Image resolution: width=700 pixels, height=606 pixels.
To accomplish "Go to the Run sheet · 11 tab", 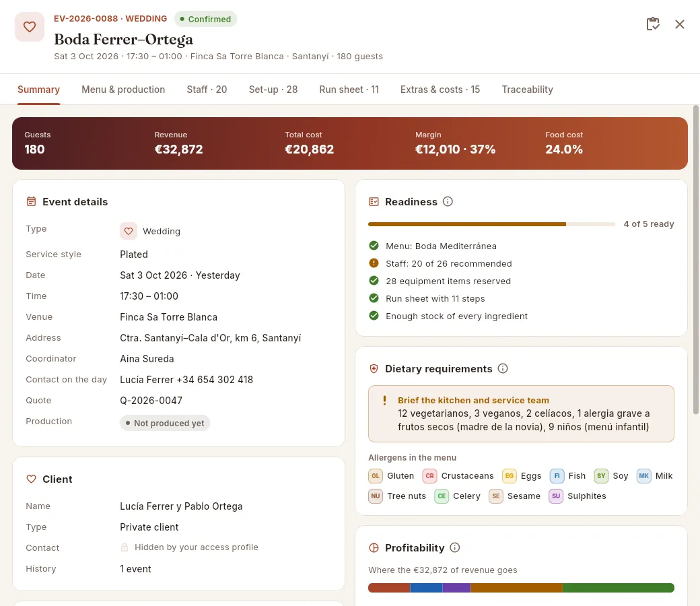I will click(349, 90).
